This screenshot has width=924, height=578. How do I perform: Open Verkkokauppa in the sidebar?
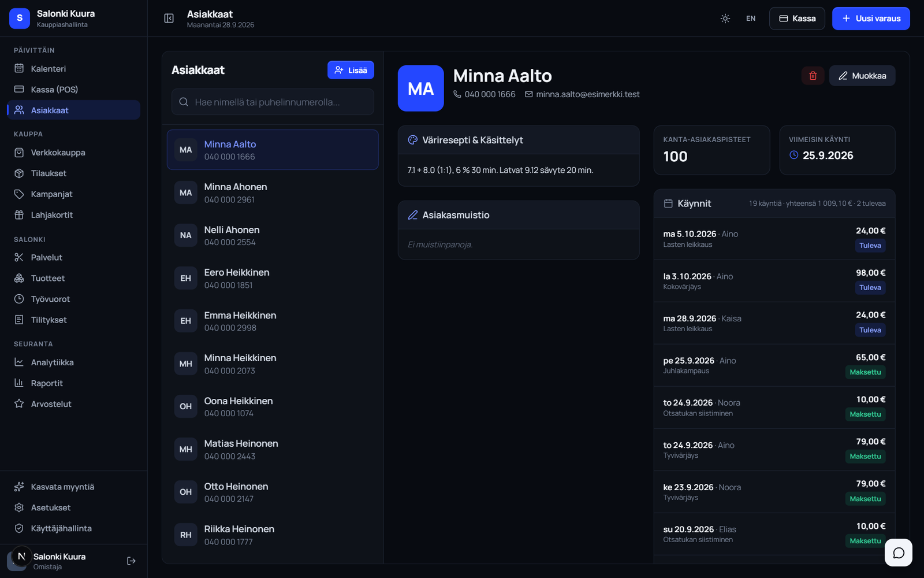[73, 152]
